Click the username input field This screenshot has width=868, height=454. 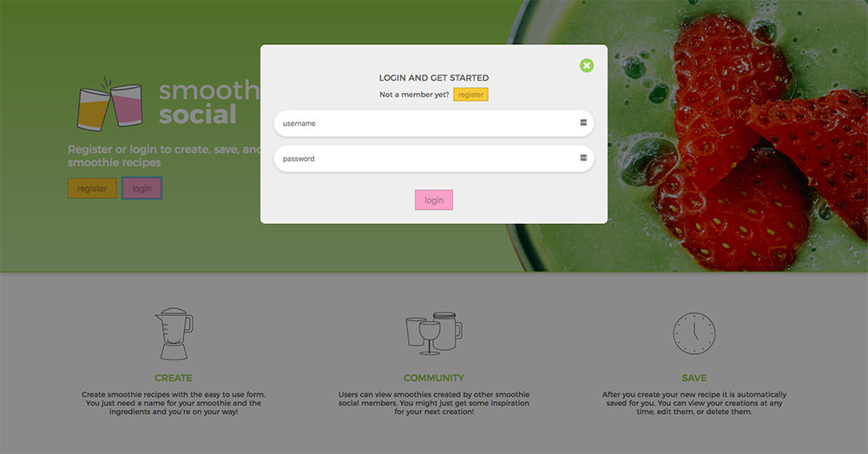[433, 123]
